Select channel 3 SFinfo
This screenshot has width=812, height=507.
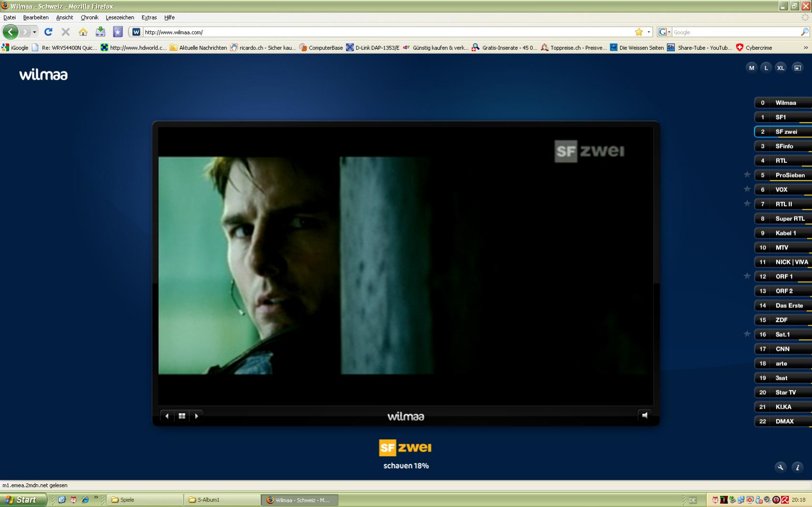(783, 146)
